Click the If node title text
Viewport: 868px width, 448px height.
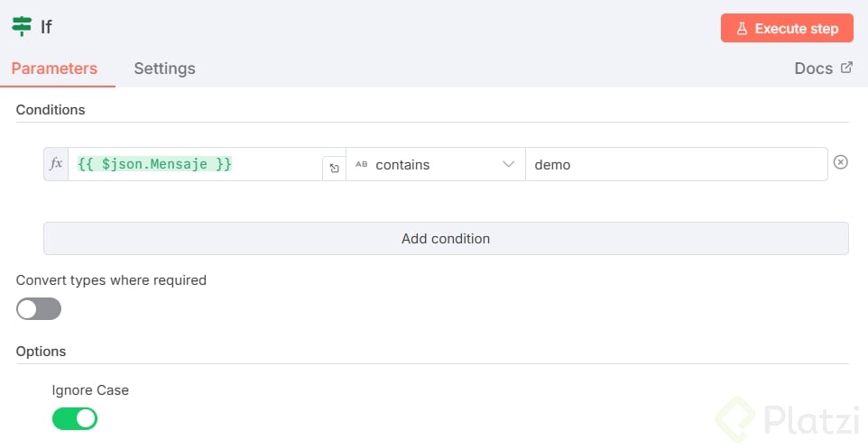coord(47,27)
